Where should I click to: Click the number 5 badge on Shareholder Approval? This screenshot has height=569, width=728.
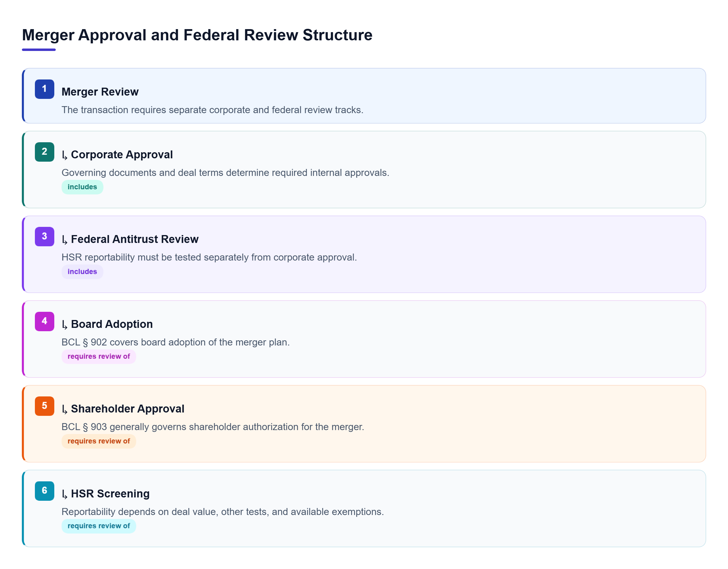(x=44, y=406)
